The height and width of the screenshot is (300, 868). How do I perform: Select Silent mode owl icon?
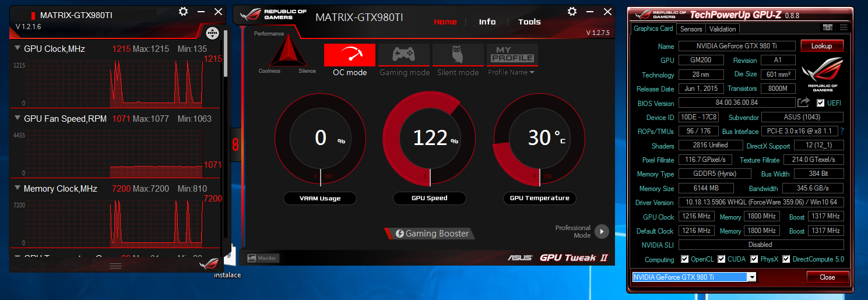458,55
